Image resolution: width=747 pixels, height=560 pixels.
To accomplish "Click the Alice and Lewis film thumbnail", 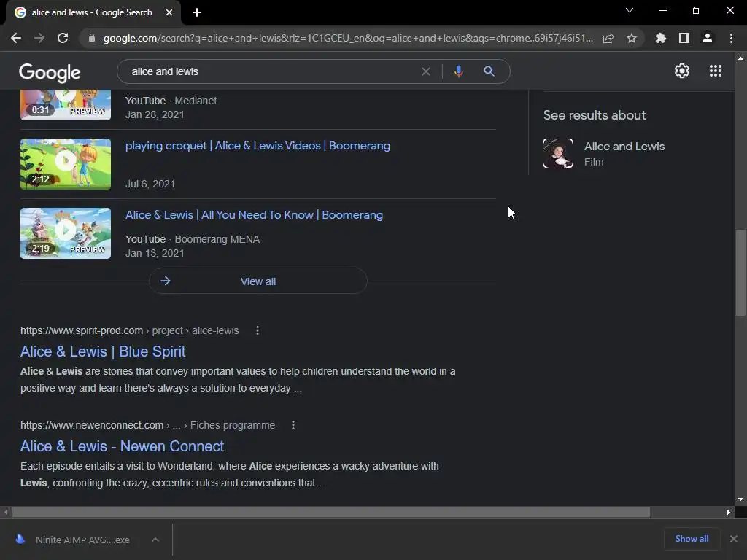I will click(x=558, y=153).
